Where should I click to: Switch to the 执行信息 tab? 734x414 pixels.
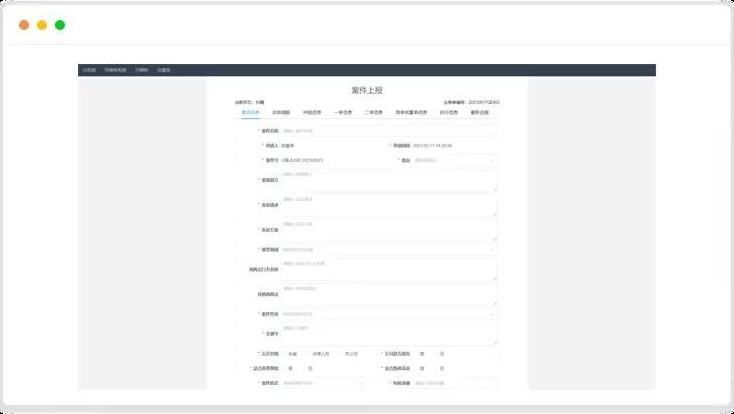[448, 112]
